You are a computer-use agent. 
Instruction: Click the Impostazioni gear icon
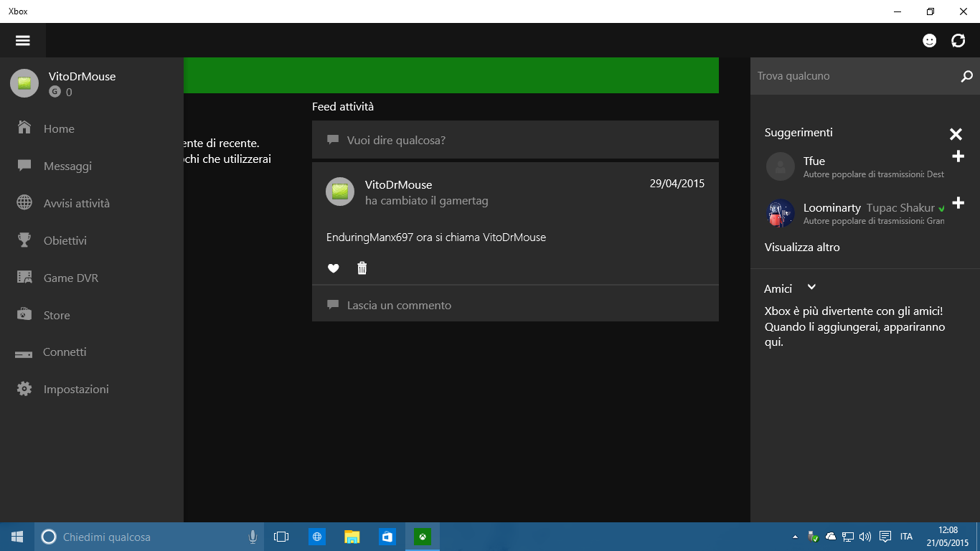point(24,389)
